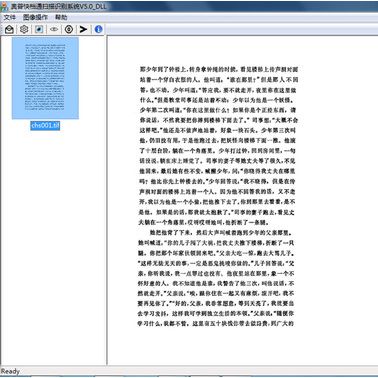Click the black arrow send icon
The image size is (378, 378).
click(83, 29)
